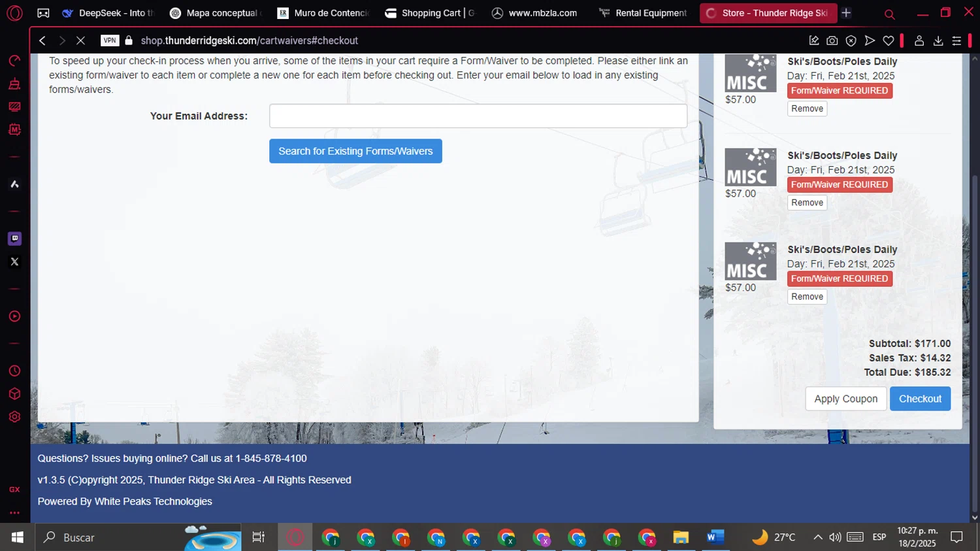Open History clock icon in sidebar
The image size is (980, 551).
coord(14,371)
